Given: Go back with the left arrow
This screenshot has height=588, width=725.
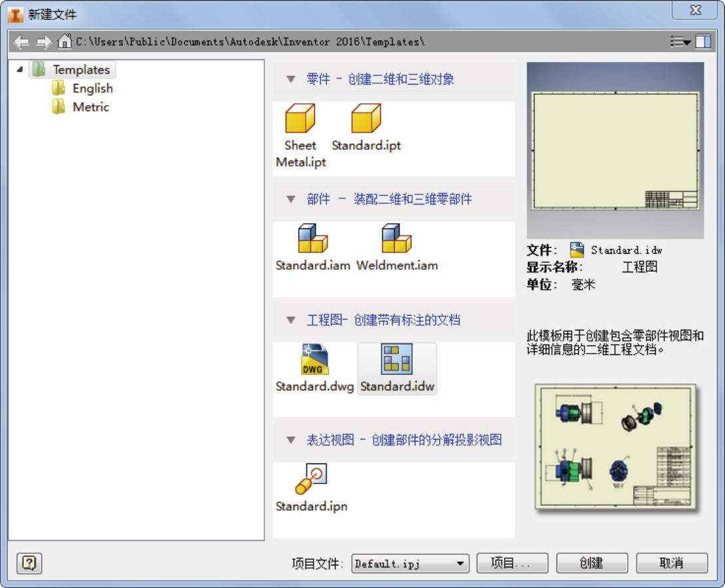Looking at the screenshot, I should [21, 42].
